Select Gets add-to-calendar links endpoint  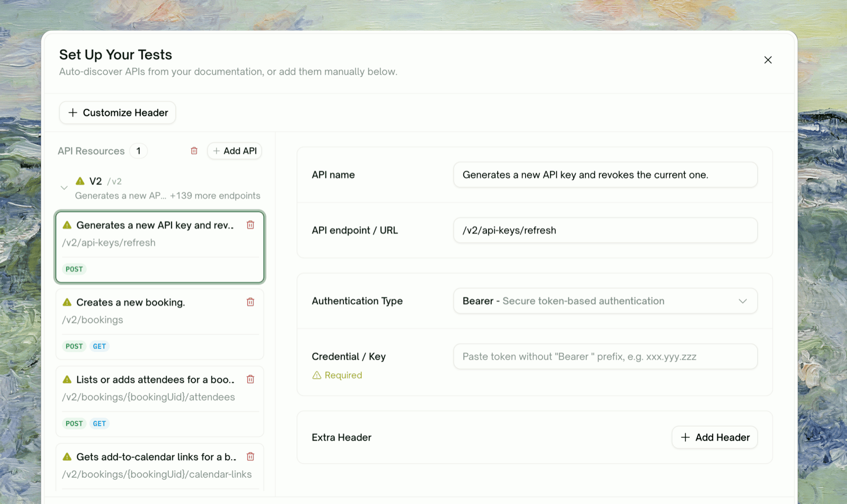160,467
